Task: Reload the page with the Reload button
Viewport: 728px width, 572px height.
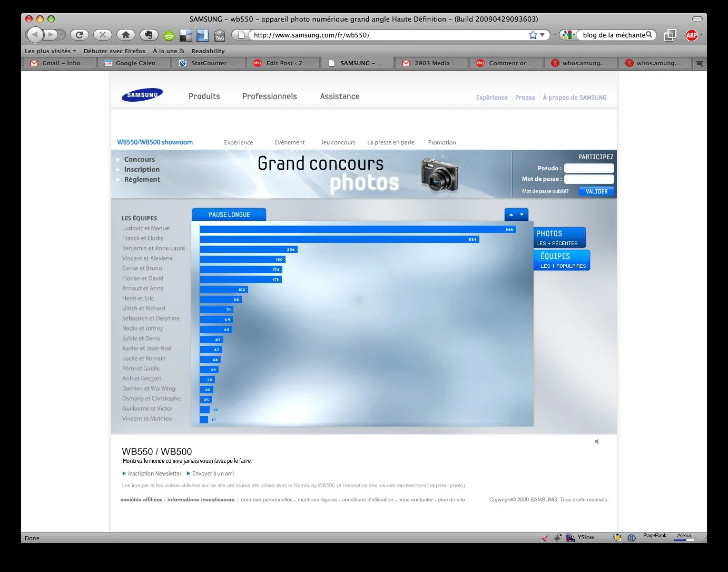Action: click(x=79, y=35)
